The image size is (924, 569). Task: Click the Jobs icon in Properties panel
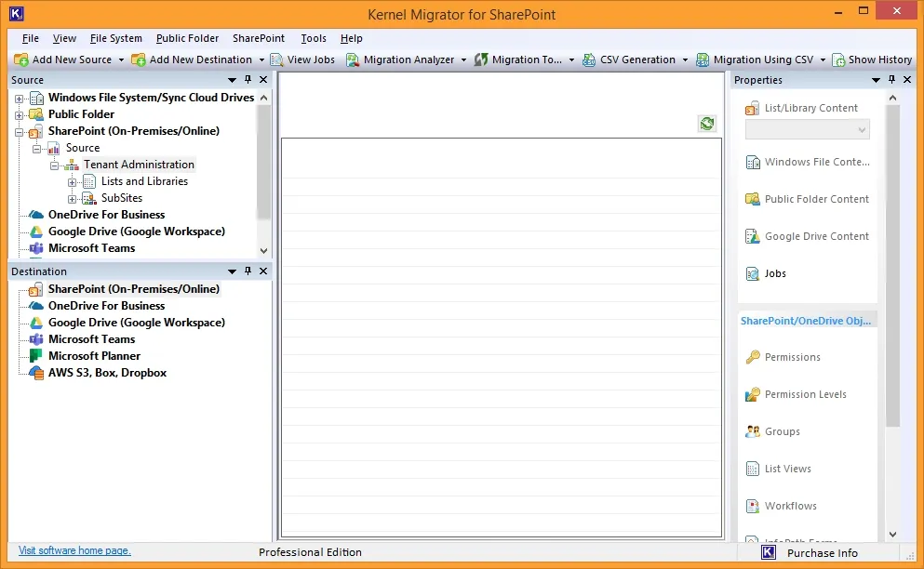click(753, 273)
